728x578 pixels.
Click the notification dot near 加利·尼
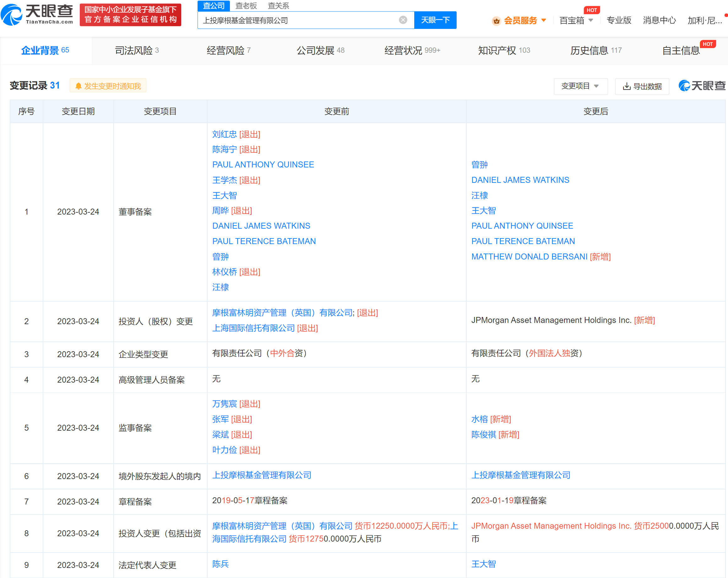pyautogui.click(x=725, y=15)
